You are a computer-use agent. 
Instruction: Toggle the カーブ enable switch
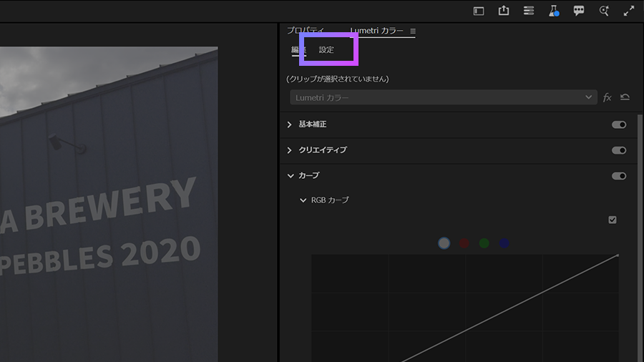(x=619, y=176)
